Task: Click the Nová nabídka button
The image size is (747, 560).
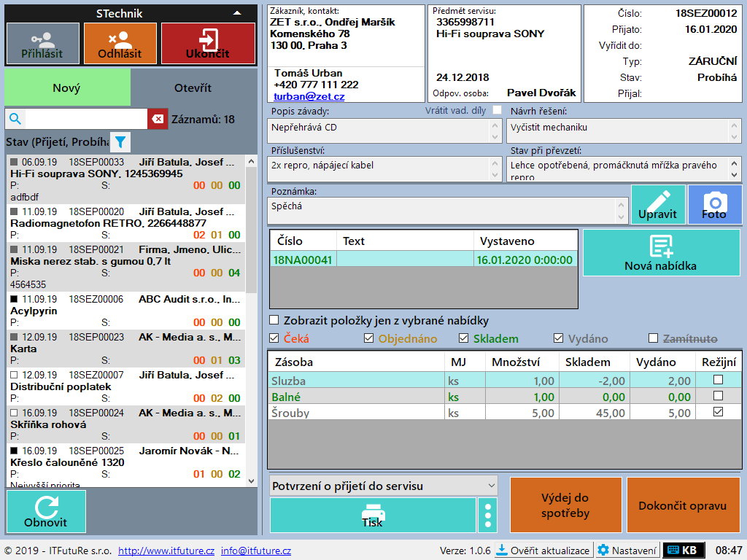Action: pyautogui.click(x=661, y=253)
